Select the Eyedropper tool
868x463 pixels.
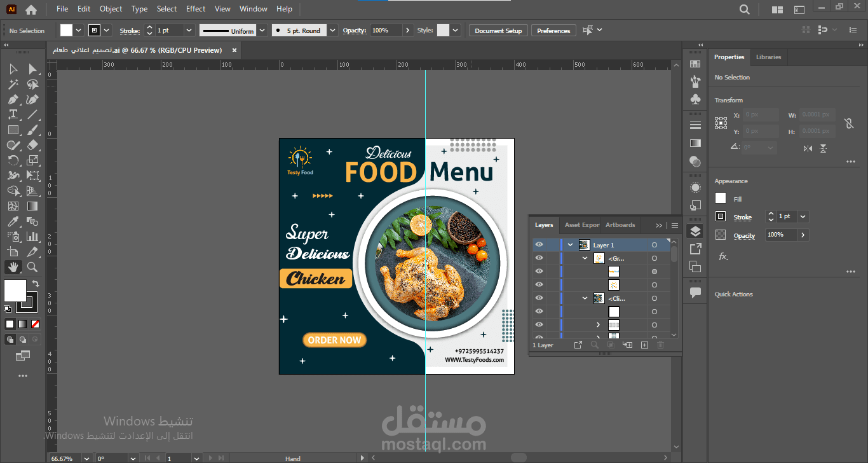(x=13, y=221)
